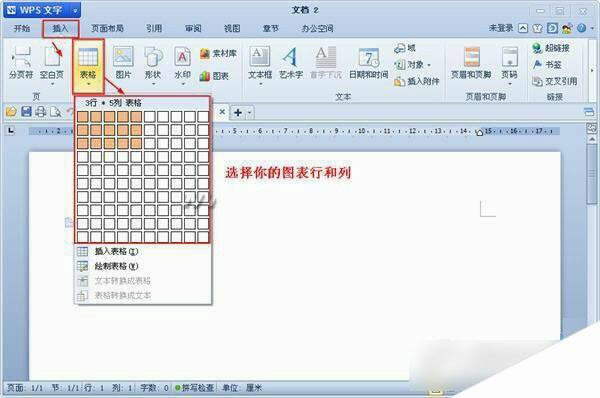Switch to the 审阅 tab

click(x=193, y=28)
